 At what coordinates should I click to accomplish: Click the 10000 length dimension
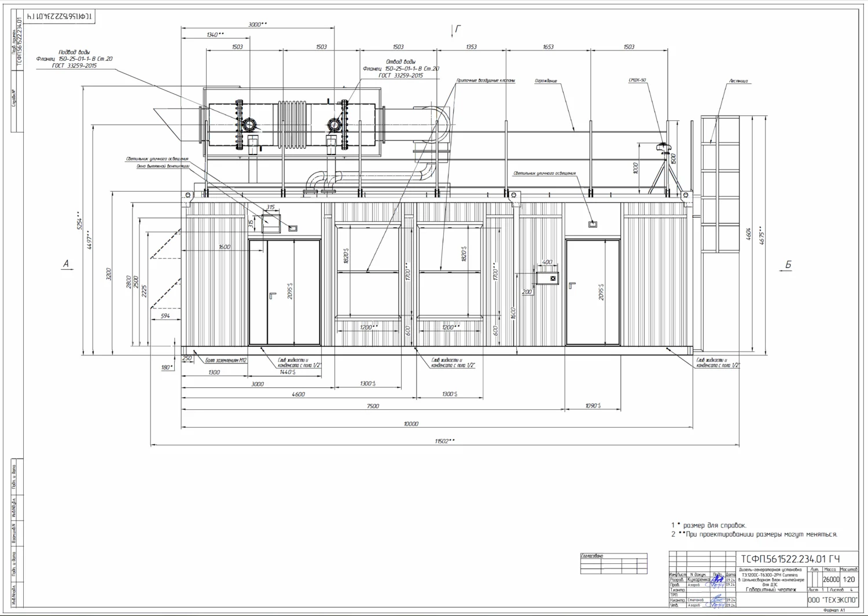tap(410, 424)
